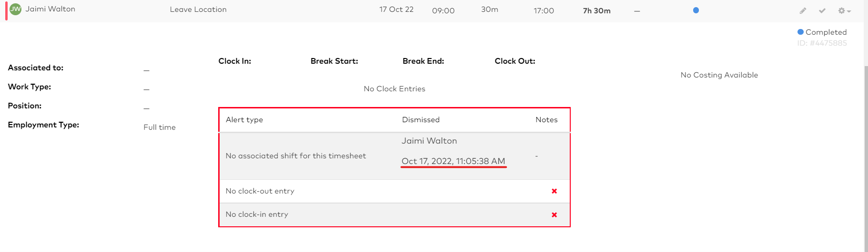868x252 pixels.
Task: Dismiss the No clock-out entry alert
Action: [554, 191]
